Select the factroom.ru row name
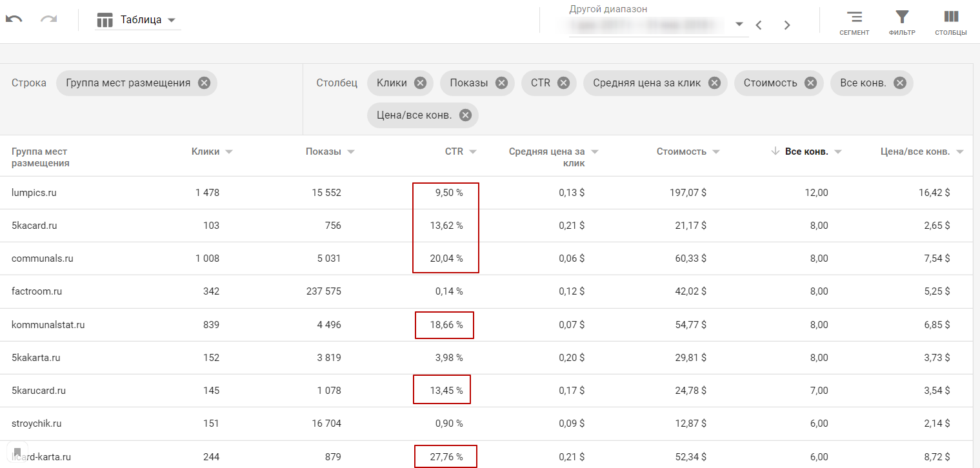Image resolution: width=980 pixels, height=468 pixels. point(36,291)
